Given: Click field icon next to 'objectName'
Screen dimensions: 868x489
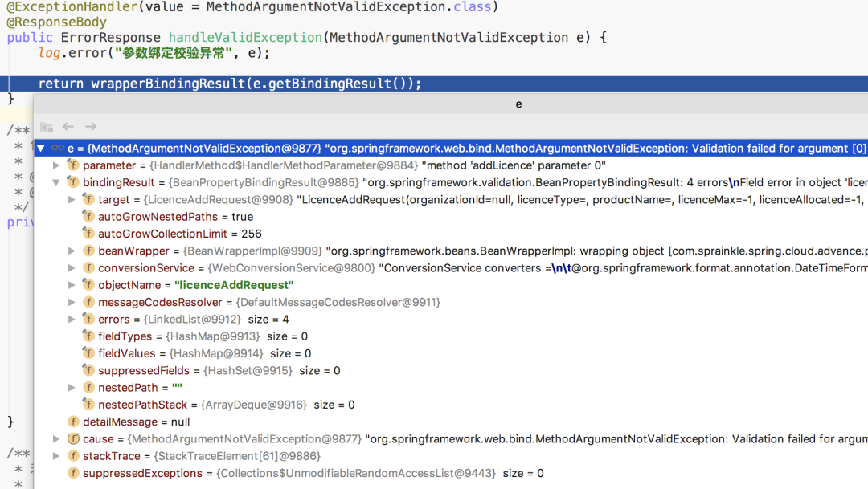Looking at the screenshot, I should 88,285.
